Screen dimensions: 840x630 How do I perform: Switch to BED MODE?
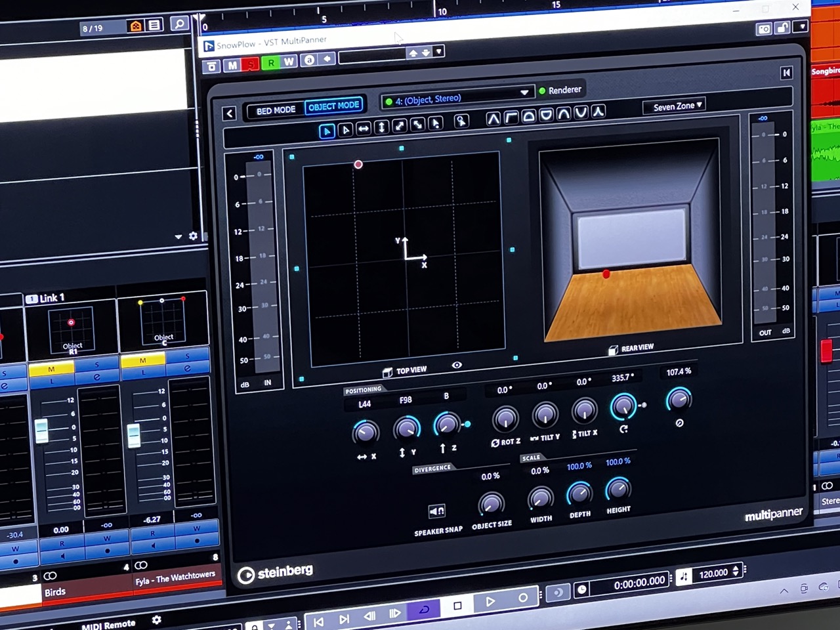(x=276, y=110)
